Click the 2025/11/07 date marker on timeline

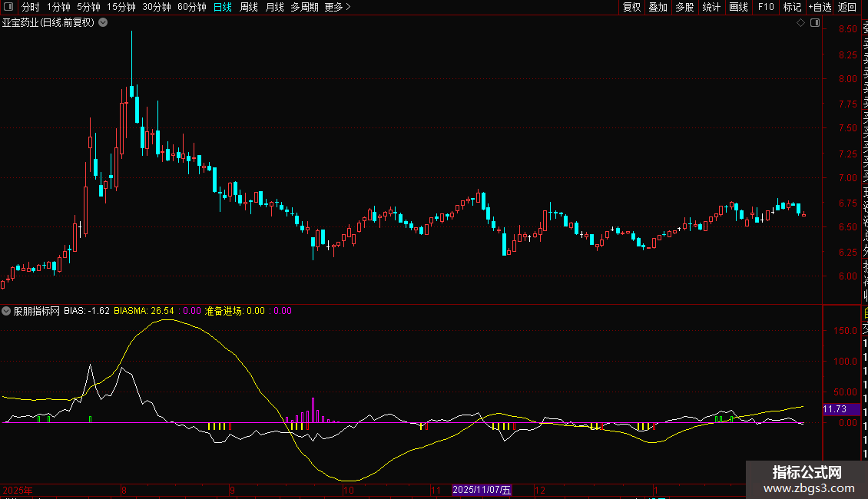click(482, 490)
